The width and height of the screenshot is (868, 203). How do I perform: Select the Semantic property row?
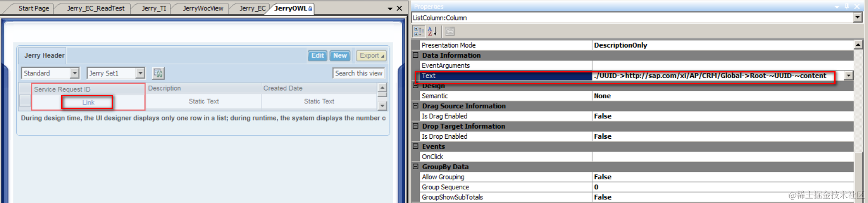pyautogui.click(x=637, y=96)
